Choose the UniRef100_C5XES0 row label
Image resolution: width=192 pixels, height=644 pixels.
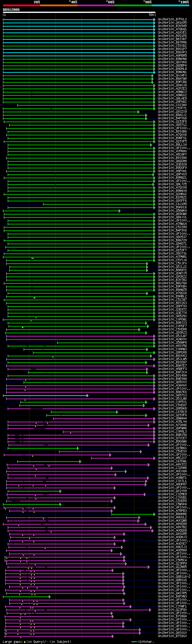pyautogui.click(x=172, y=452)
